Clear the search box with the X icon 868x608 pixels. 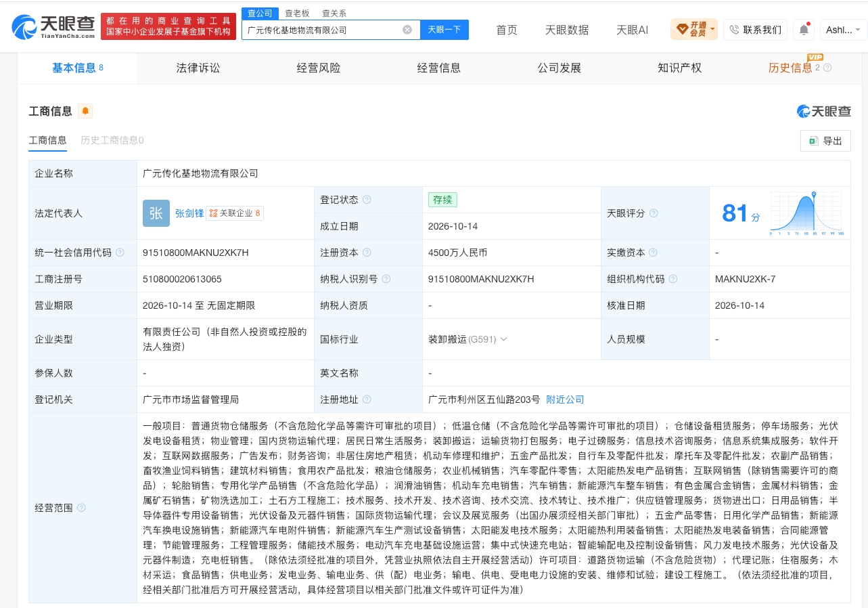[407, 30]
